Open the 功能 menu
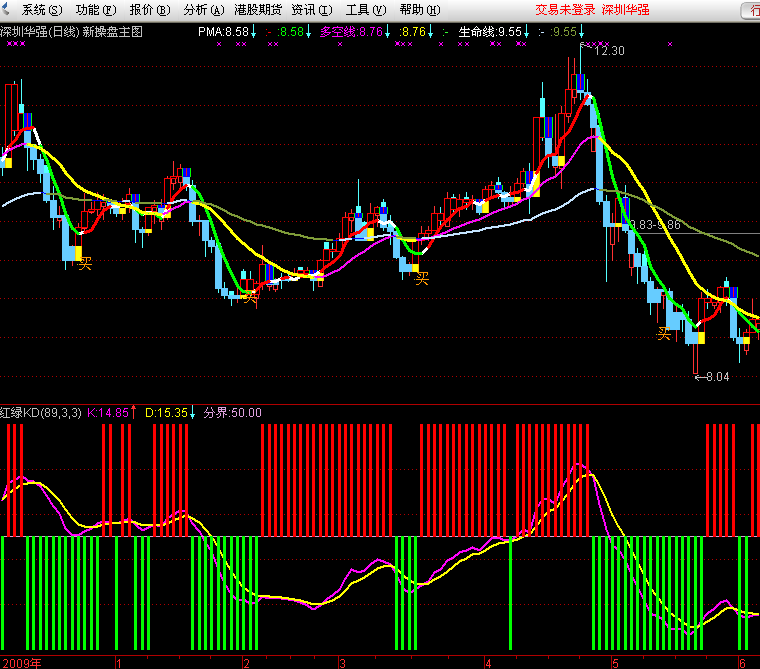This screenshot has height=669, width=760. pos(95,10)
